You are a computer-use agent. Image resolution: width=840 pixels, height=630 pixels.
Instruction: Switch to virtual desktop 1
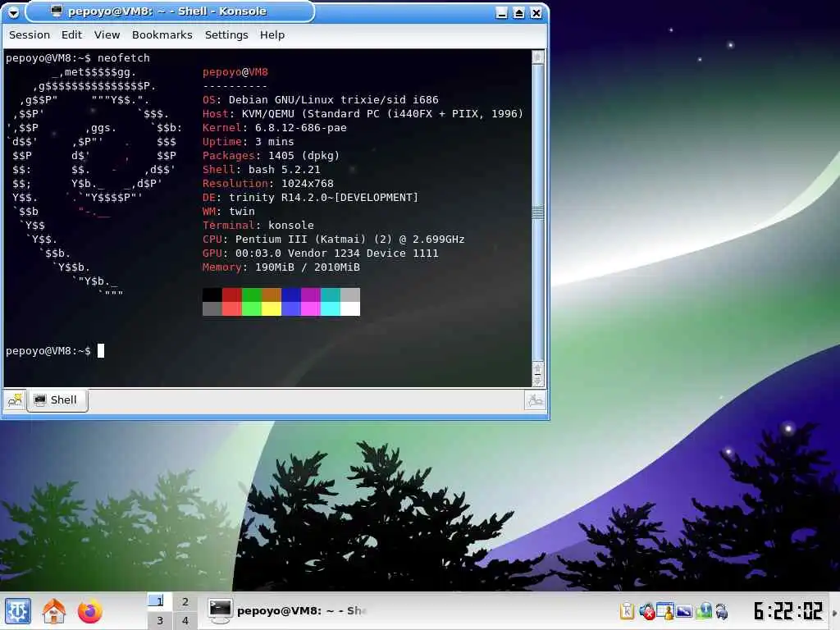pos(159,601)
